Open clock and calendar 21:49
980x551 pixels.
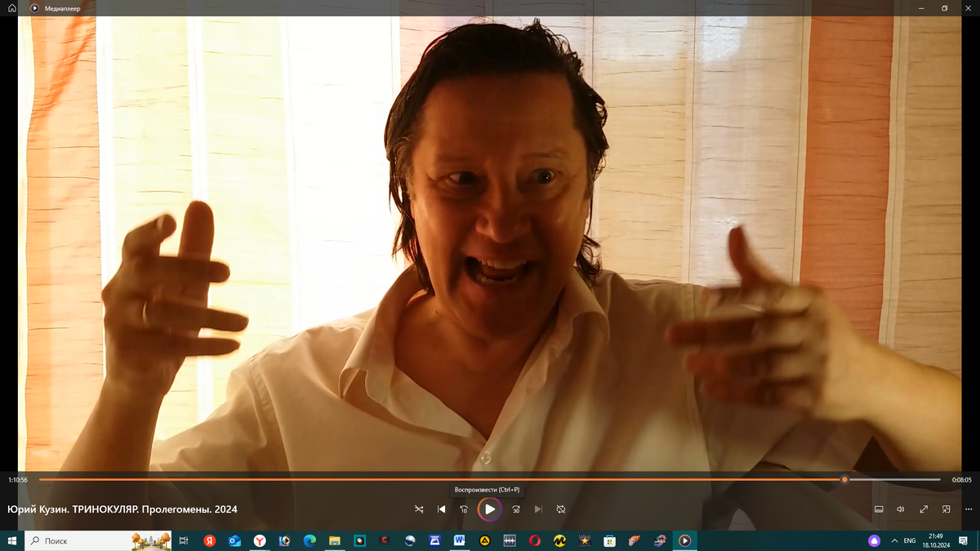(936, 540)
